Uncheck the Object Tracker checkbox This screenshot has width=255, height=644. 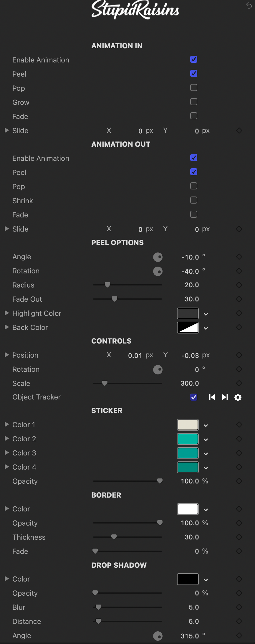coord(194,397)
